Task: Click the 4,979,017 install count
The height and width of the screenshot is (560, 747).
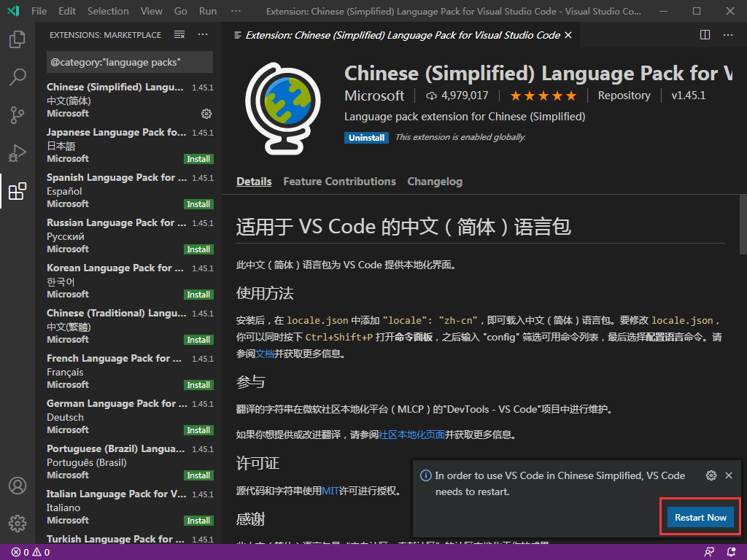Action: tap(457, 96)
